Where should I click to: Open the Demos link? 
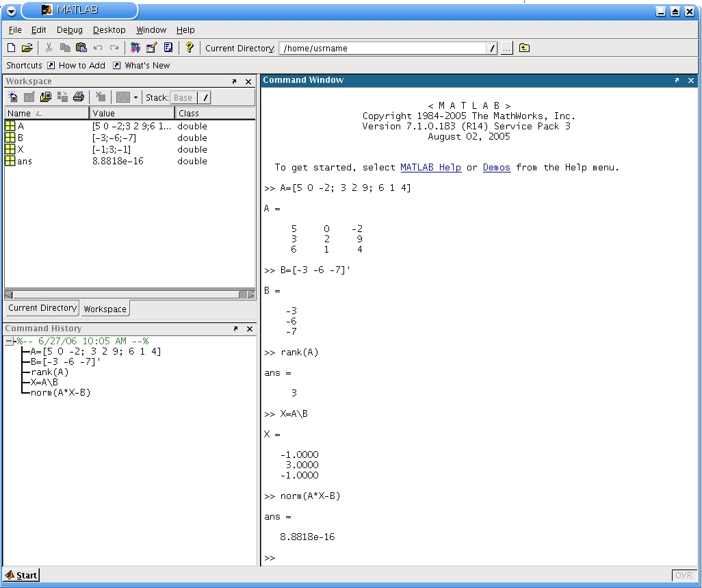click(x=497, y=167)
